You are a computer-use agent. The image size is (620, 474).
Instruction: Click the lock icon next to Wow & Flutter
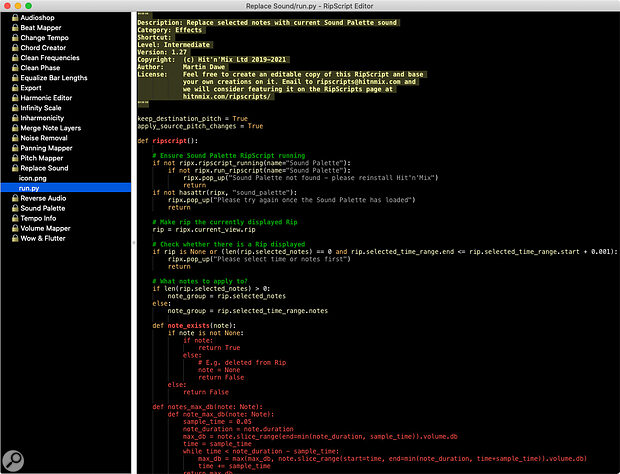point(15,238)
